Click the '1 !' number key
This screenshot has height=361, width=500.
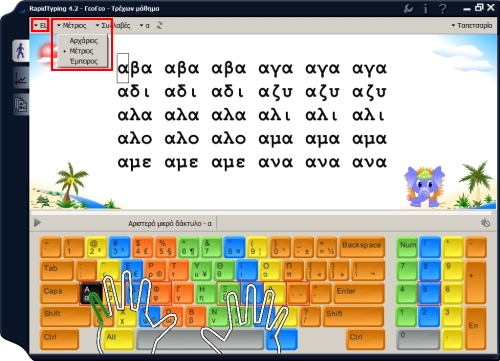[74, 247]
